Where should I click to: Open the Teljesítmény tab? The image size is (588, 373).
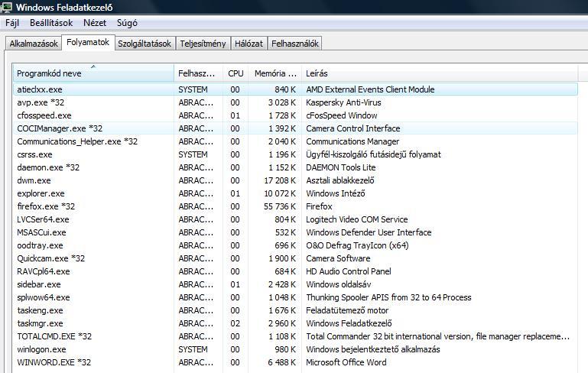pyautogui.click(x=203, y=44)
